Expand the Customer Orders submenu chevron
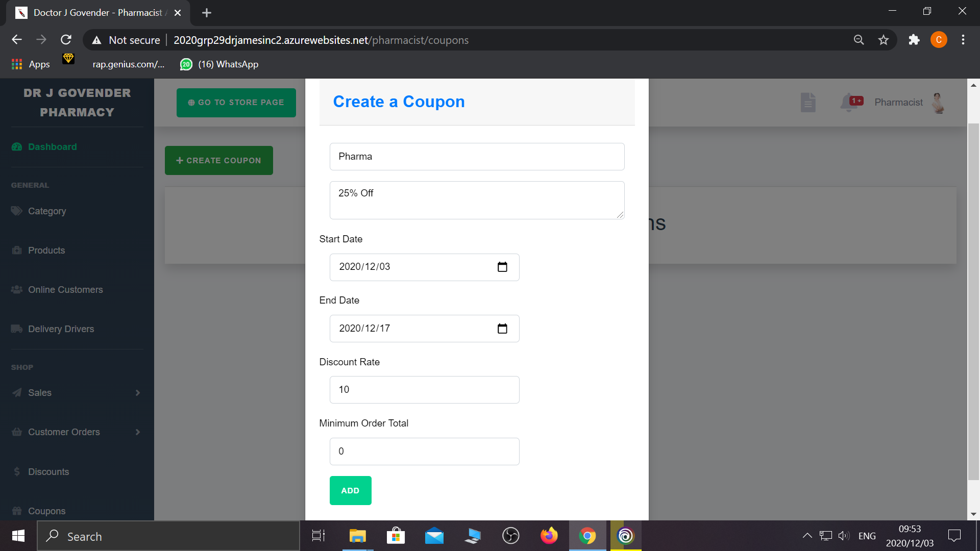This screenshot has height=551, width=980. click(x=138, y=432)
